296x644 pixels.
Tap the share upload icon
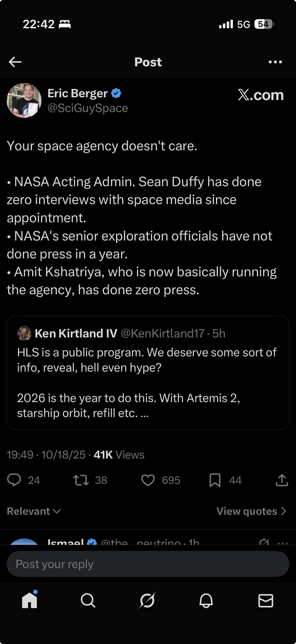[282, 480]
